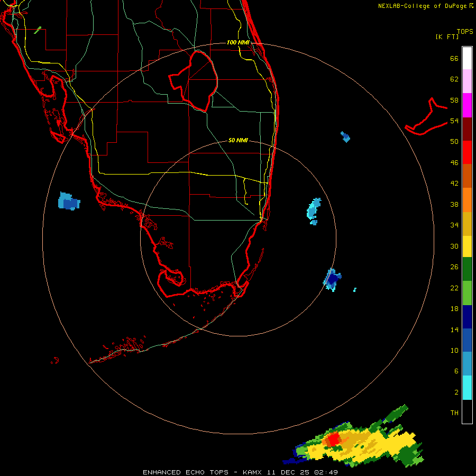The height and width of the screenshot is (476, 476).
Task: Click the cyan echo east of Miami
Action: (314, 211)
